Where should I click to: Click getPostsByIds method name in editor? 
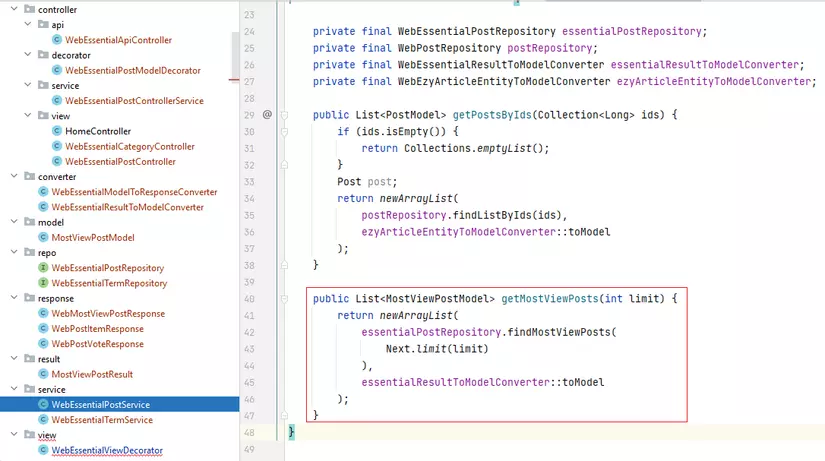(x=492, y=115)
